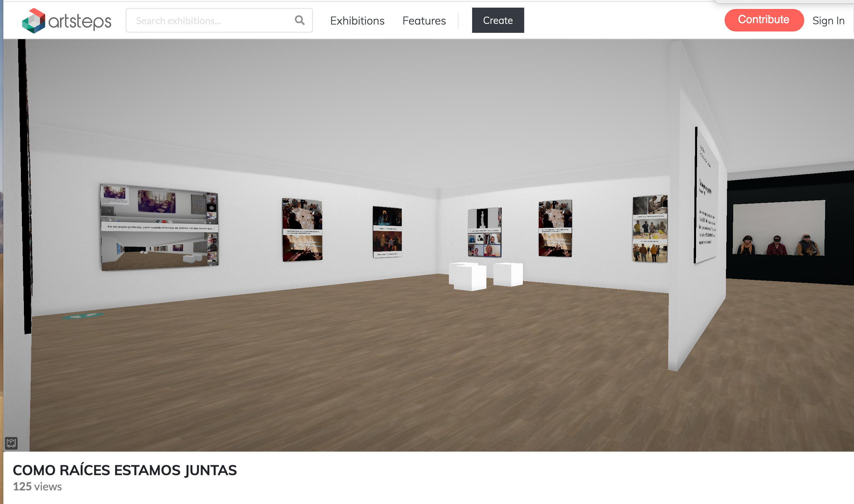This screenshot has width=854, height=504.
Task: Click the white statue collage artwork
Action: [484, 232]
